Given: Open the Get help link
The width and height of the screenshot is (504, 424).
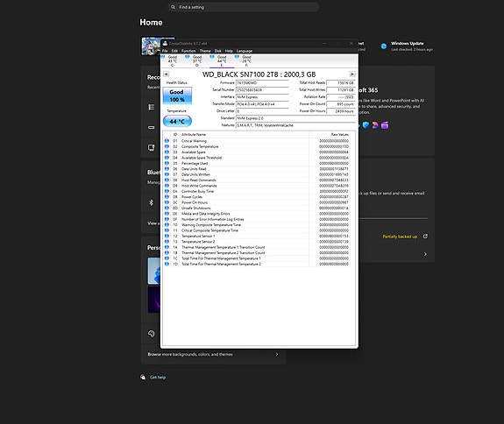Looking at the screenshot, I should pyautogui.click(x=158, y=377).
